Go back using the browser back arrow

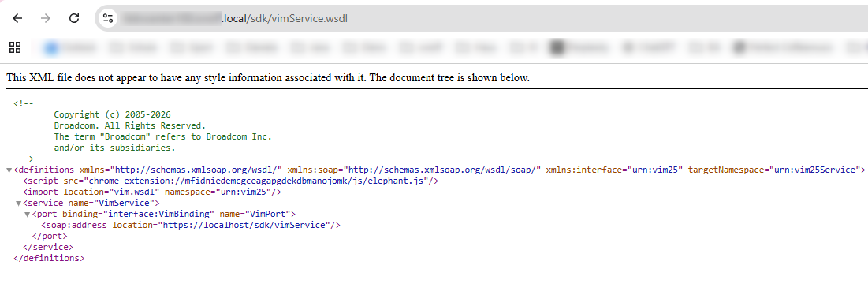[17, 18]
